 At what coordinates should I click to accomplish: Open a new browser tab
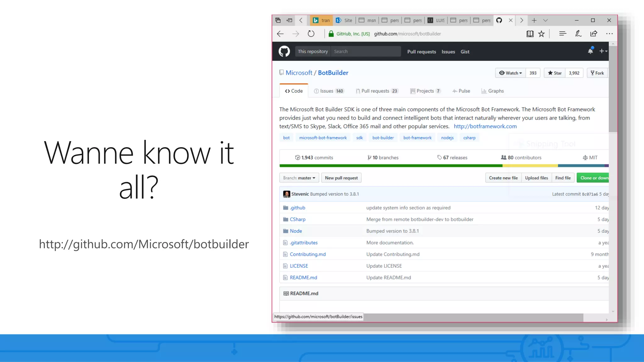pos(534,20)
